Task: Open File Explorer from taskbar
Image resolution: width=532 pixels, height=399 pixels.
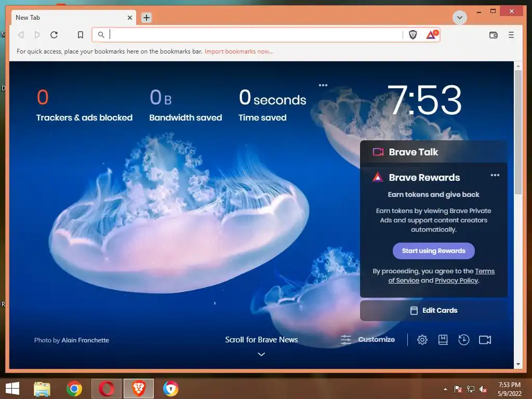Action: 42,389
